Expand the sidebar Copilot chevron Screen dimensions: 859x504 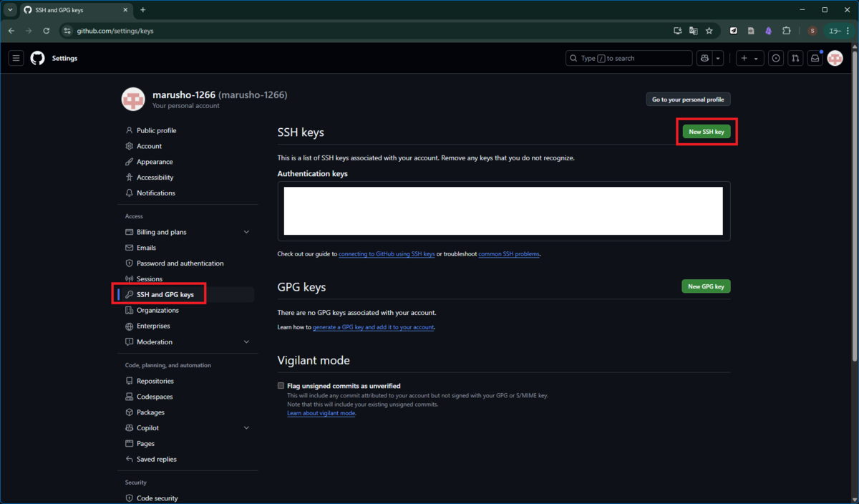coord(246,428)
